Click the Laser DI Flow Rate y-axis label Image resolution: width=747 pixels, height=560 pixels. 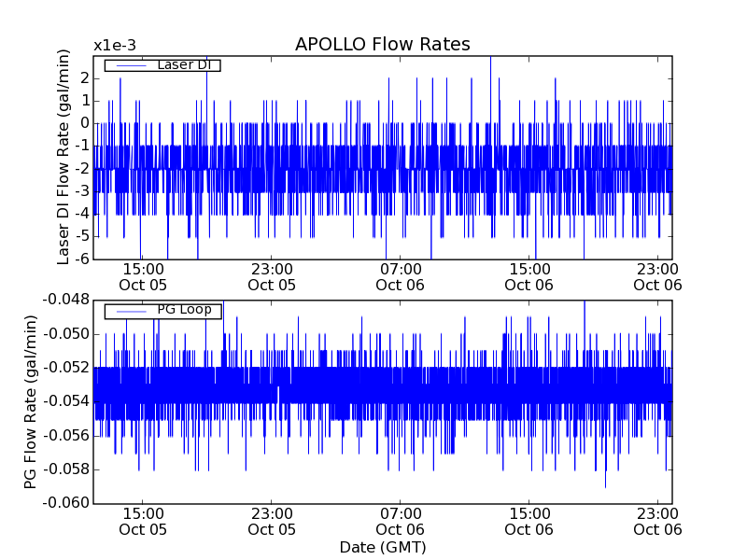point(63,156)
